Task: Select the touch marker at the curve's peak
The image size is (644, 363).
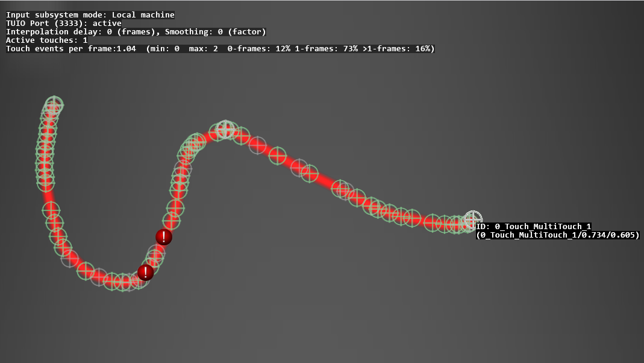Action: point(225,128)
